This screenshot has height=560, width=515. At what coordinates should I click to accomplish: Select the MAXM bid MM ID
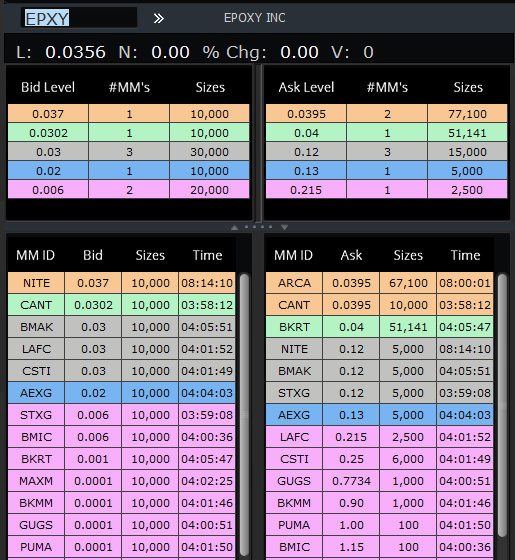point(36,481)
